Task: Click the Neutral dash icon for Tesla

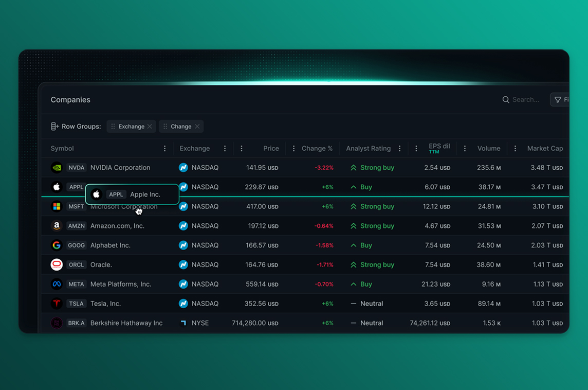Action: [353, 303]
